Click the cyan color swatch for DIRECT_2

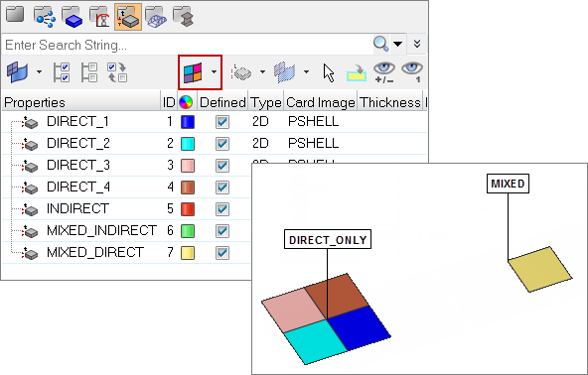pos(188,144)
